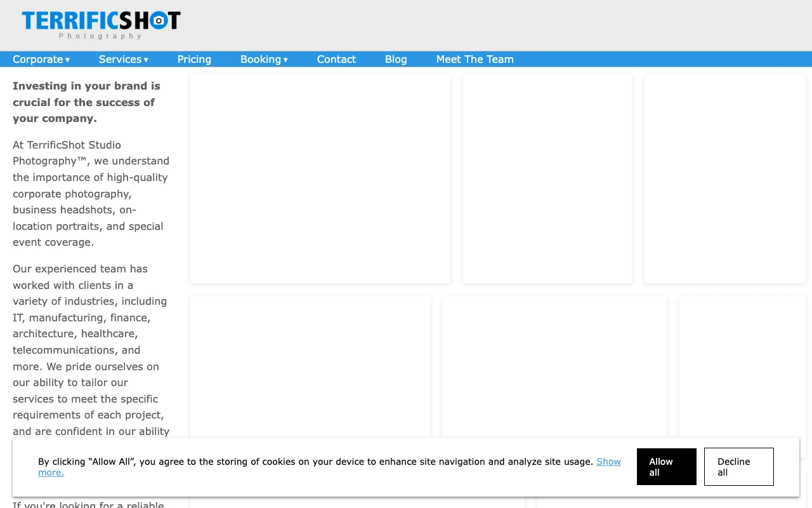Open the middle gallery card in second row
The image size is (812, 508).
click(554, 366)
